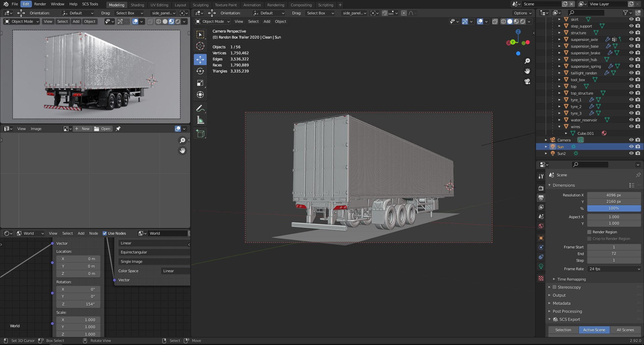This screenshot has height=345, width=644.
Task: Disable rendering for the skirt collection
Action: [638, 19]
